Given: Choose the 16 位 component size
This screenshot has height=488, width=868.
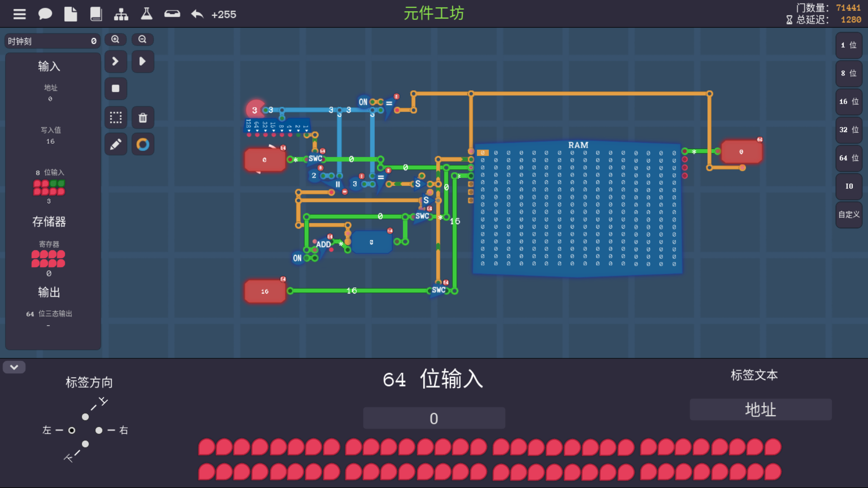Looking at the screenshot, I should click(849, 102).
